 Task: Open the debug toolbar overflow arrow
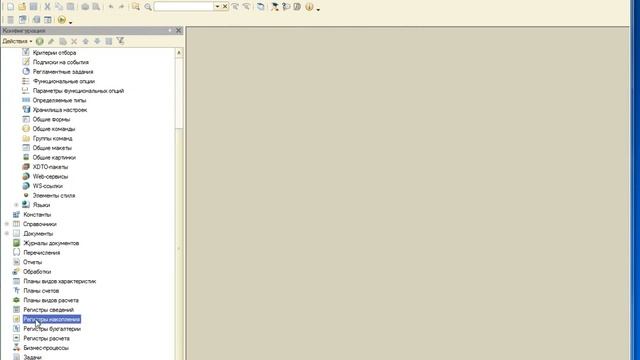point(70,22)
